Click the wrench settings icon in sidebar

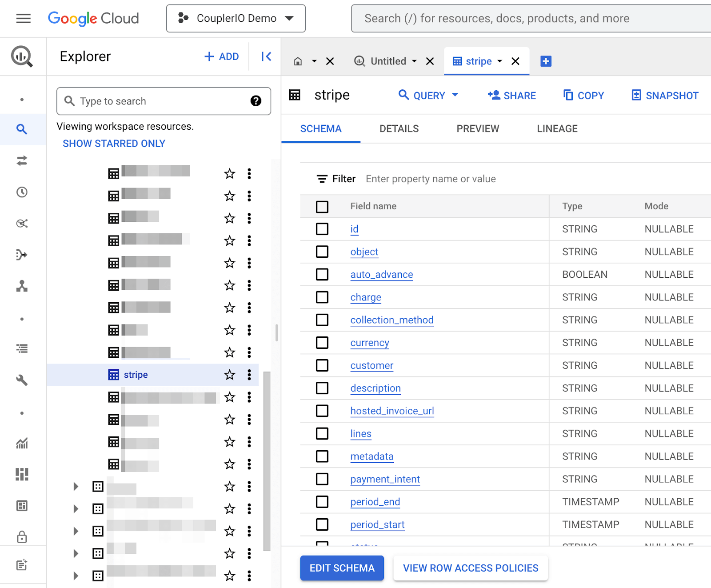(22, 380)
